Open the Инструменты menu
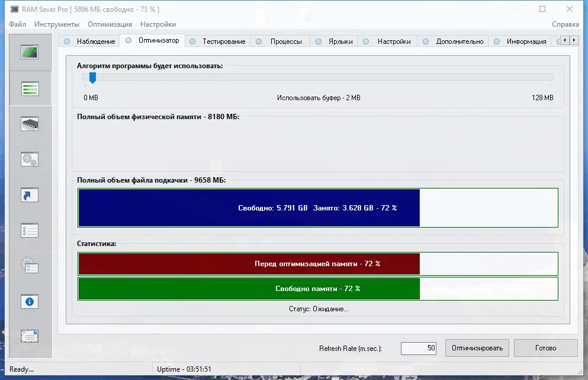The height and width of the screenshot is (380, 588). [57, 24]
